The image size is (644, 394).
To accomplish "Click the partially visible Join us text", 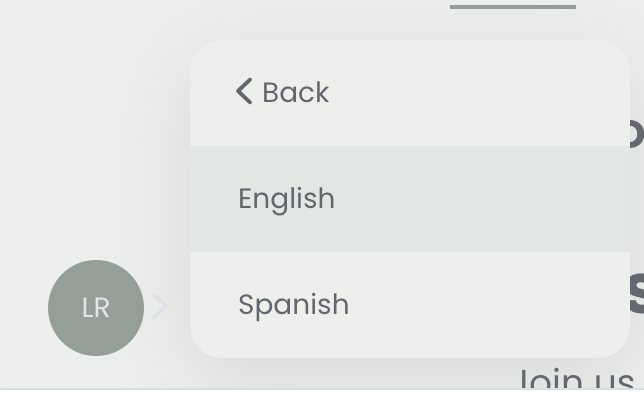I will (x=577, y=380).
